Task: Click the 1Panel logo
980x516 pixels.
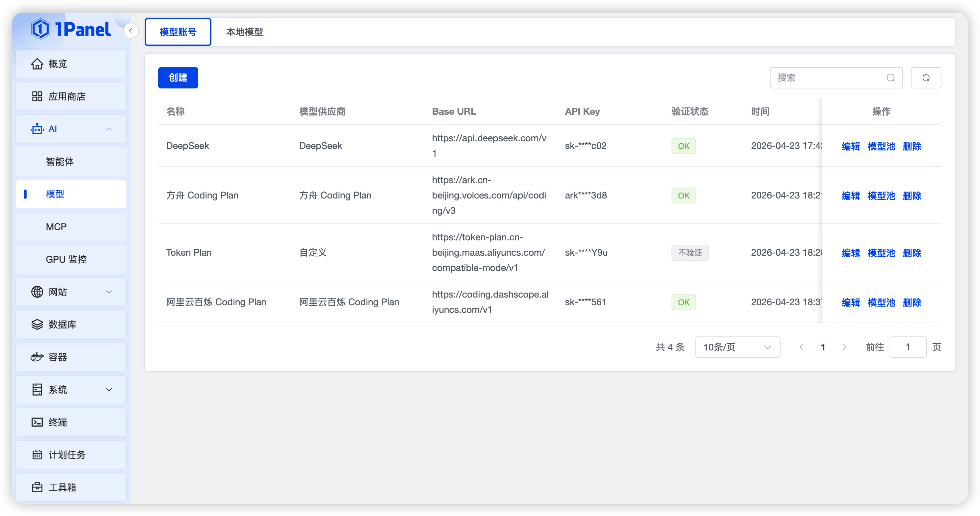Action: point(71,29)
